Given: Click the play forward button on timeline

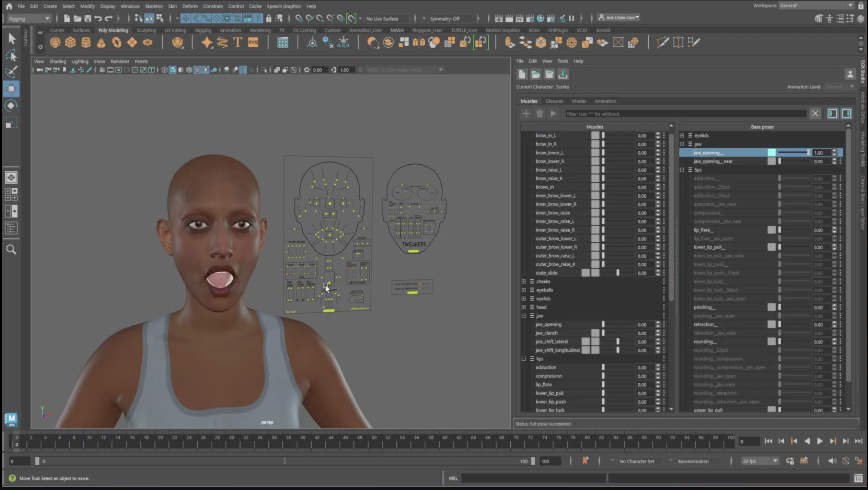Looking at the screenshot, I should tap(819, 441).
